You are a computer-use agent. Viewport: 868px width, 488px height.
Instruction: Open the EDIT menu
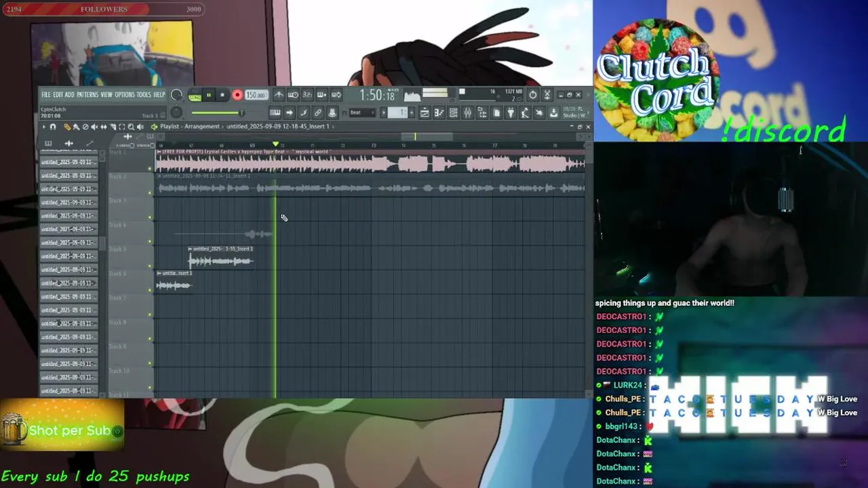pos(58,95)
